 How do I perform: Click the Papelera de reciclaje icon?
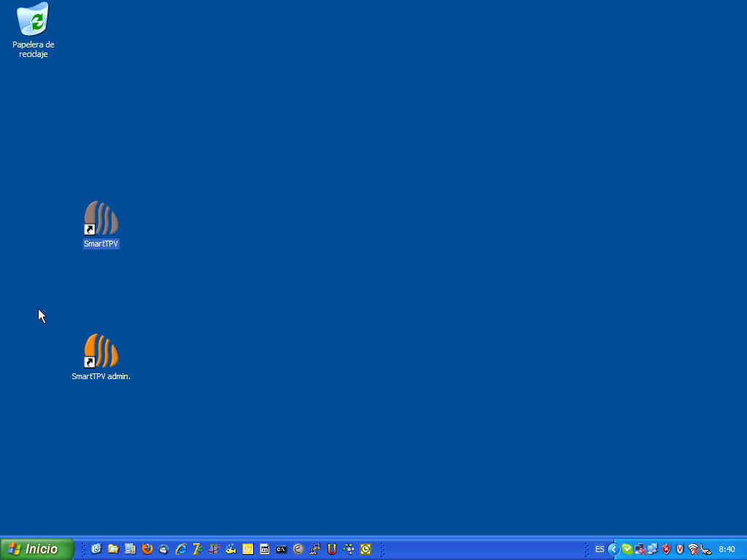(x=33, y=22)
